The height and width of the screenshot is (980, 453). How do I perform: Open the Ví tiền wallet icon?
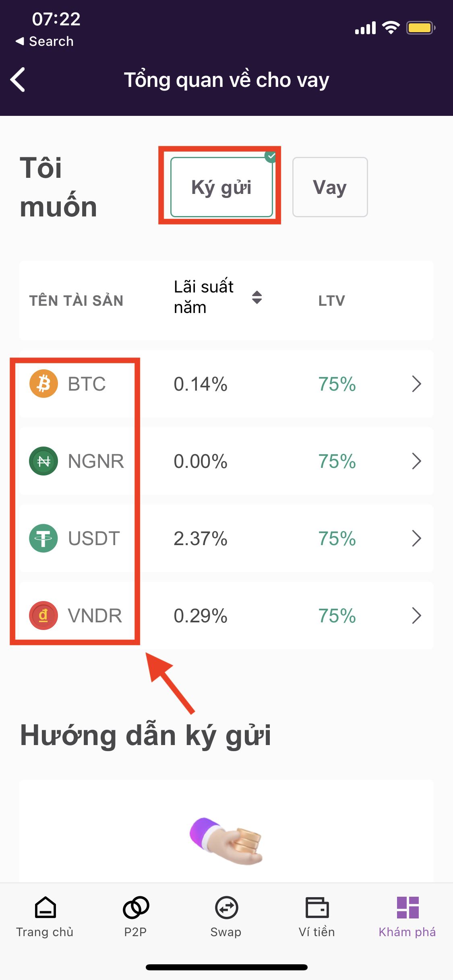coord(317,908)
